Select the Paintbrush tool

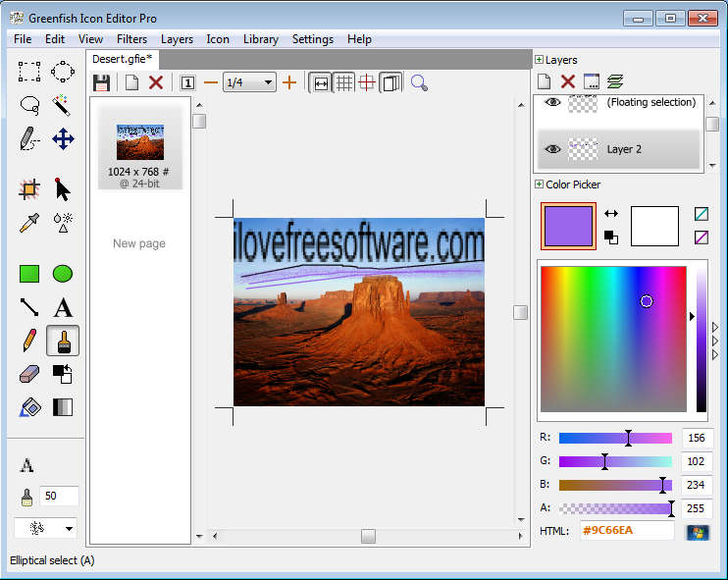(63, 341)
